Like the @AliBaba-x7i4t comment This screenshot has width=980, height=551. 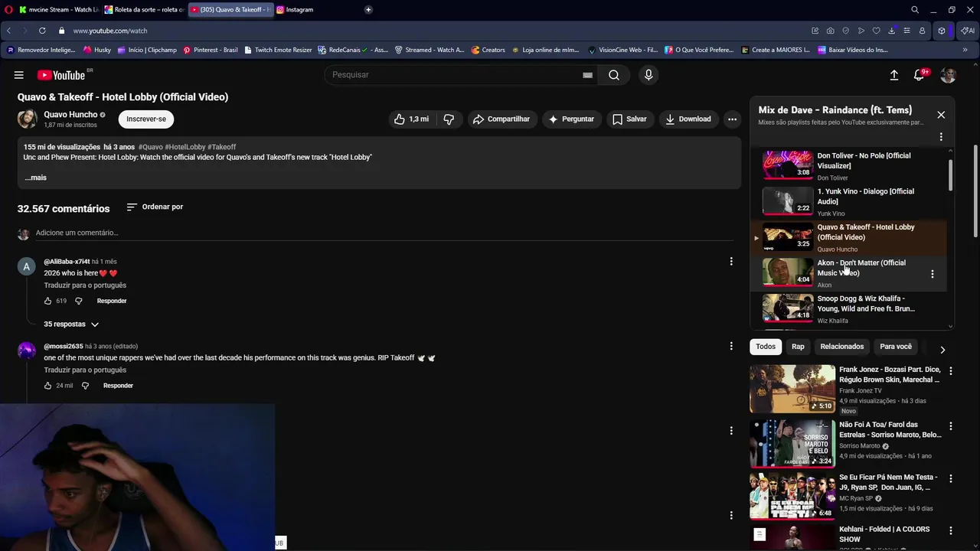47,301
